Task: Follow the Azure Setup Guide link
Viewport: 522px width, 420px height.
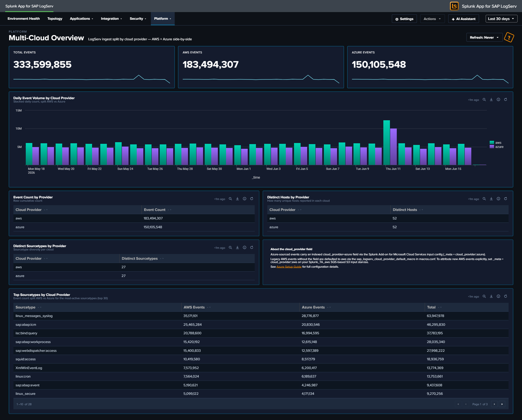Action: point(289,267)
